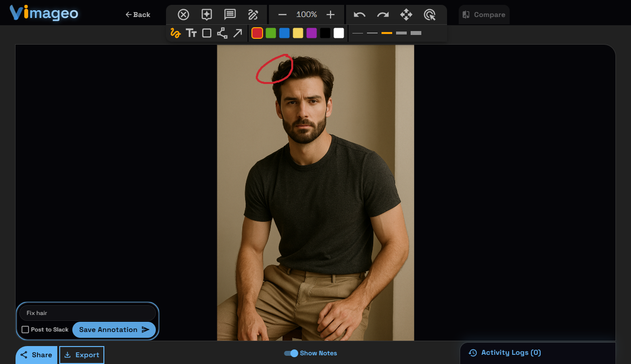Click the man's portrait image
631x364 pixels.
[x=315, y=193]
